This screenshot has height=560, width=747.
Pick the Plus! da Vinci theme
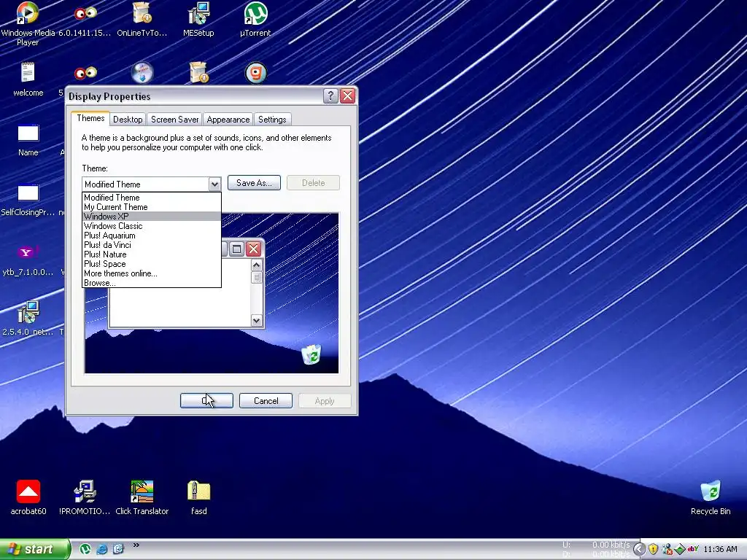coord(152,245)
